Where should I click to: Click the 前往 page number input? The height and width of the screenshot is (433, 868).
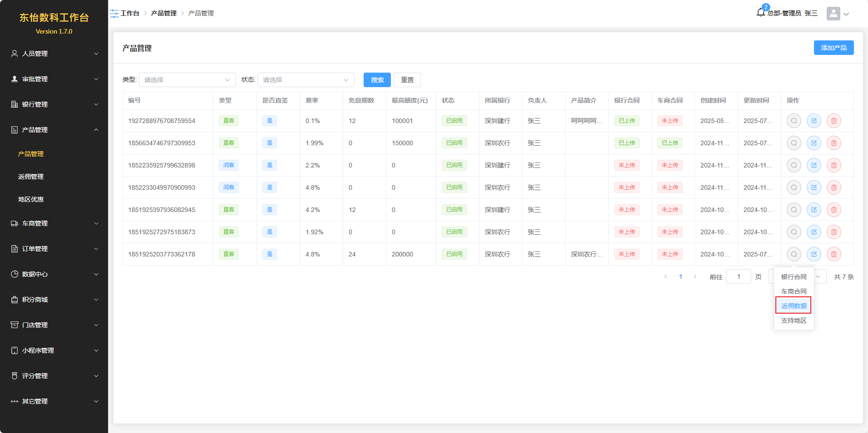738,276
